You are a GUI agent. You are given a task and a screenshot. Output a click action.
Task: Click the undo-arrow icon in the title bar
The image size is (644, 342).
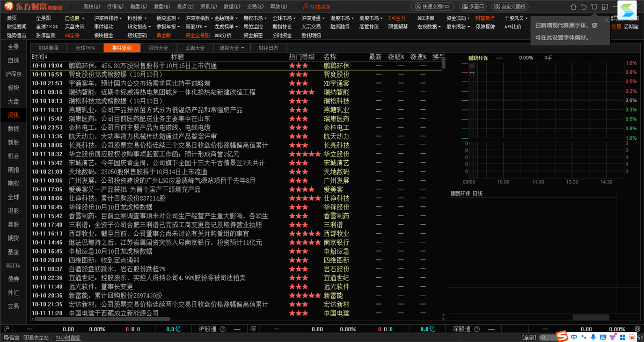(583, 7)
